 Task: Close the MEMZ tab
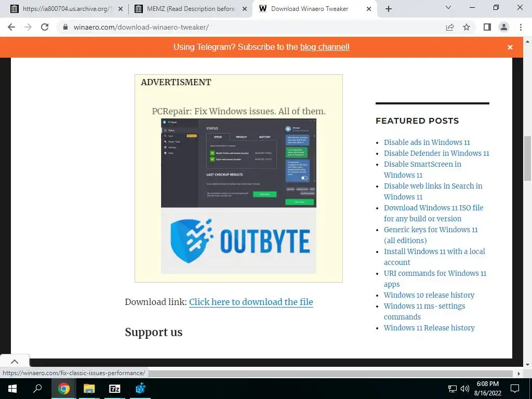click(x=245, y=9)
